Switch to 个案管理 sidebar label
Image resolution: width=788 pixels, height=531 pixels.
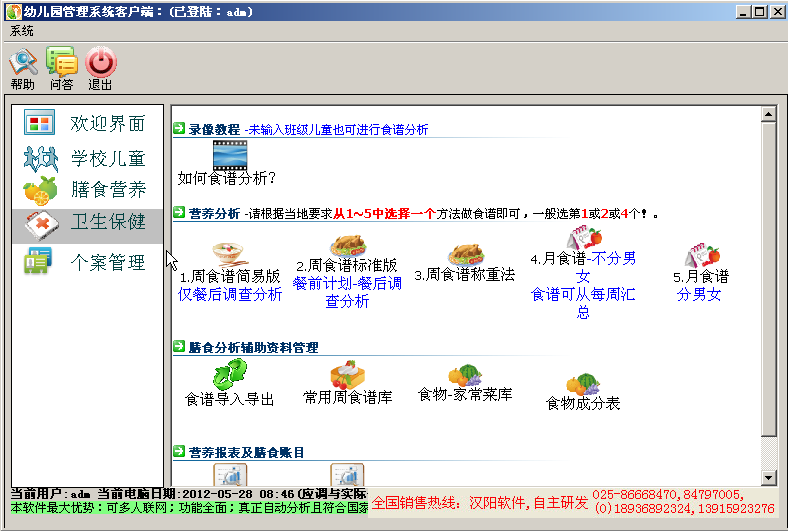pos(108,262)
